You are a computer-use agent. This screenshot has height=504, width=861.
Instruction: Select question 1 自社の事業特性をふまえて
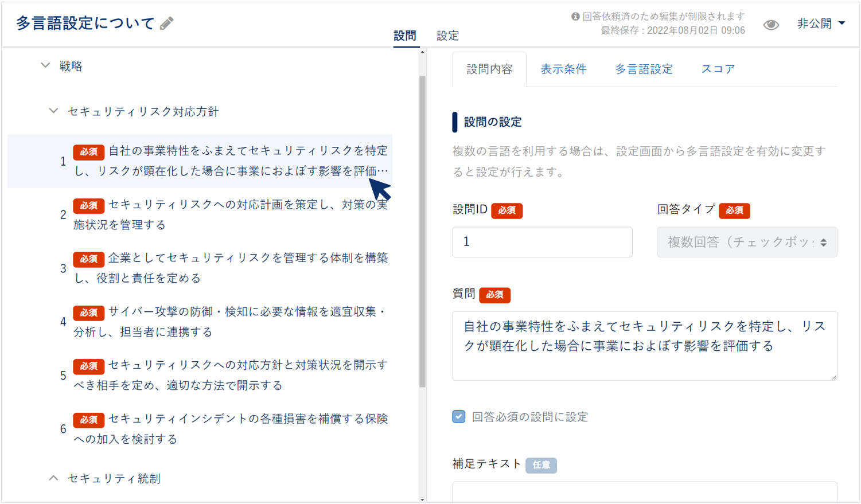tap(200, 161)
